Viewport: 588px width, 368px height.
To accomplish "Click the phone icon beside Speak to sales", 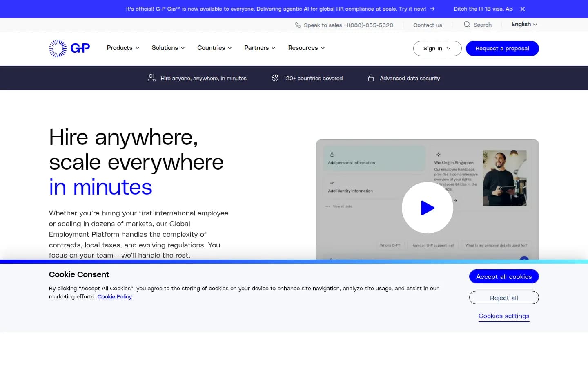I will click(298, 25).
